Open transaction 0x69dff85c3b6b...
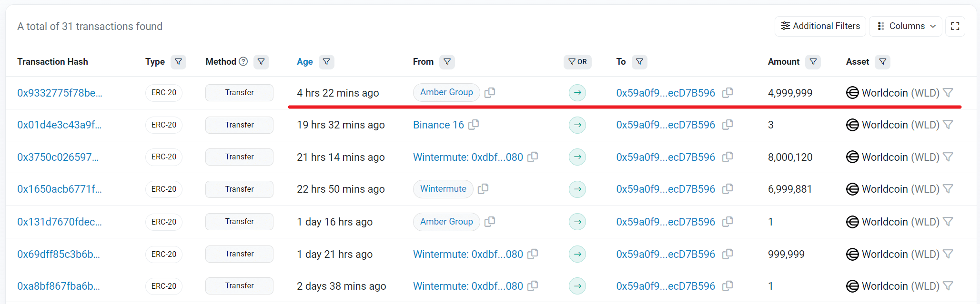 coord(59,254)
